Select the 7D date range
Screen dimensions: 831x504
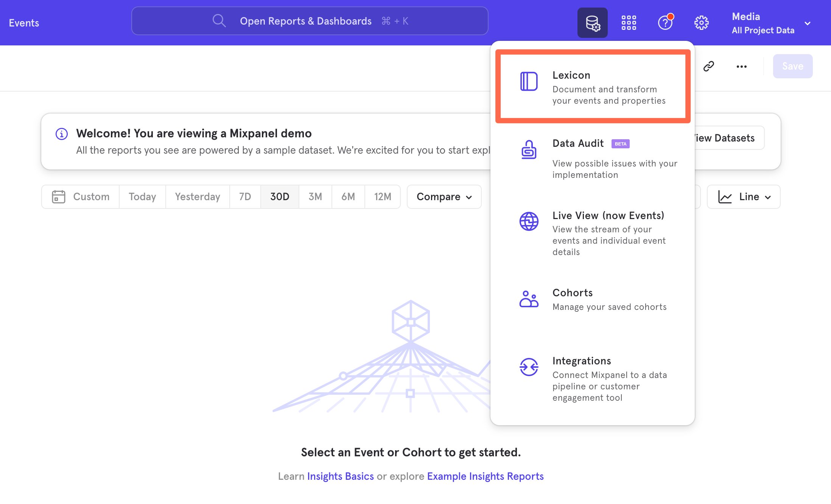click(245, 197)
